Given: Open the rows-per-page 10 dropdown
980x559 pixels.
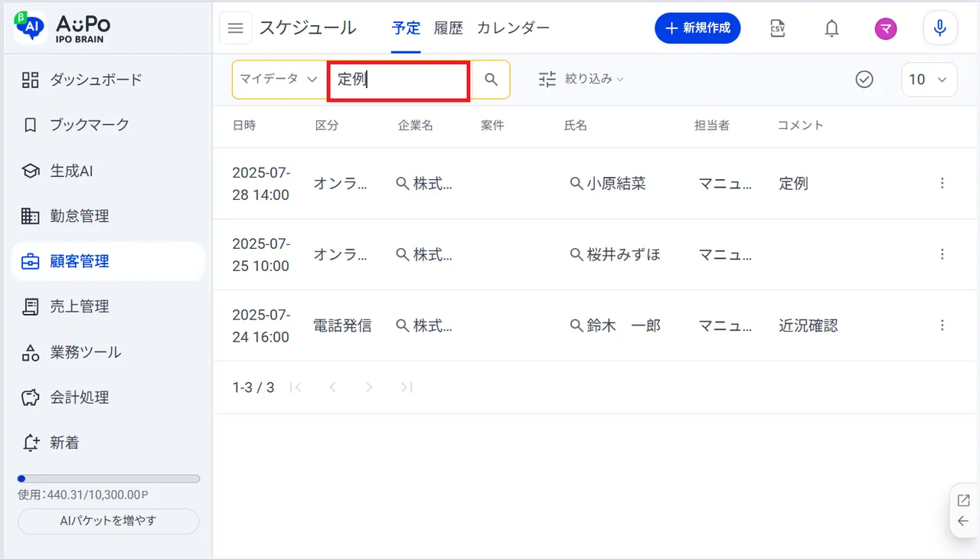Looking at the screenshot, I should pos(929,80).
